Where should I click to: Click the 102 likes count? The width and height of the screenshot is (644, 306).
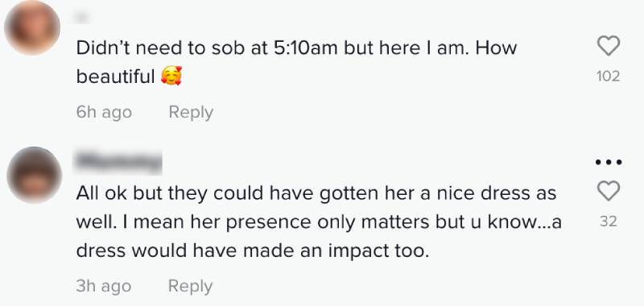pyautogui.click(x=609, y=76)
